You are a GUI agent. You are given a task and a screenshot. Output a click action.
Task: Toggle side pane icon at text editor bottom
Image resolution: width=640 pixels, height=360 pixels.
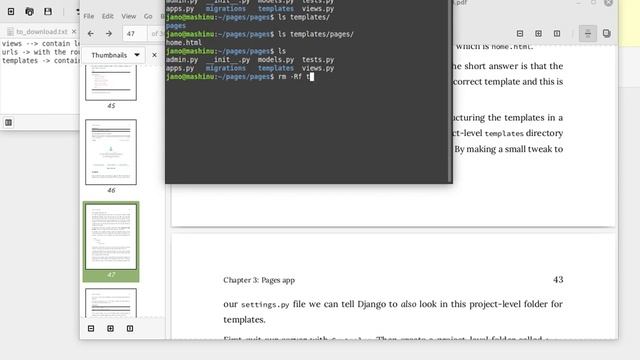coord(9,122)
